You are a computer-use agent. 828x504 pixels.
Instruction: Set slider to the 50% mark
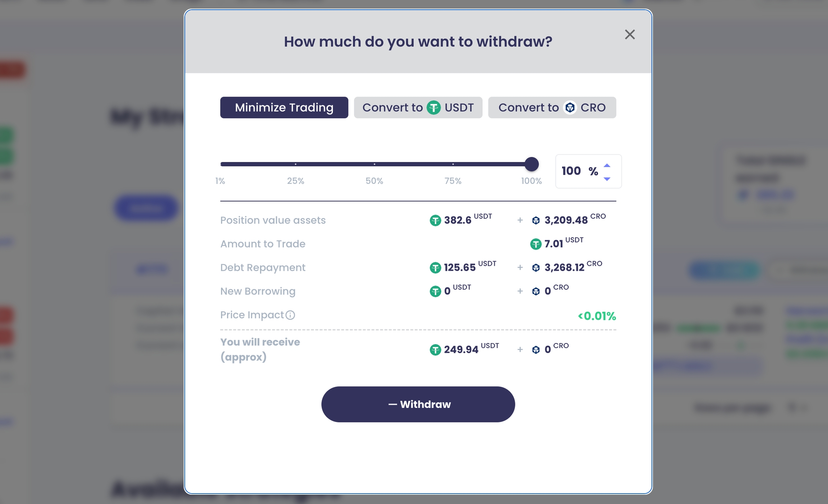coord(374,164)
